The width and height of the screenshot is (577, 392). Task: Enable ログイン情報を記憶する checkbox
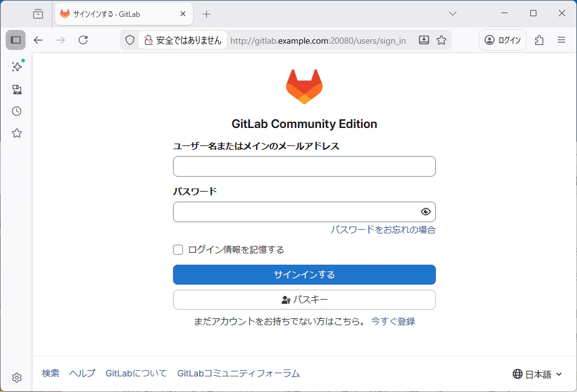pyautogui.click(x=178, y=250)
